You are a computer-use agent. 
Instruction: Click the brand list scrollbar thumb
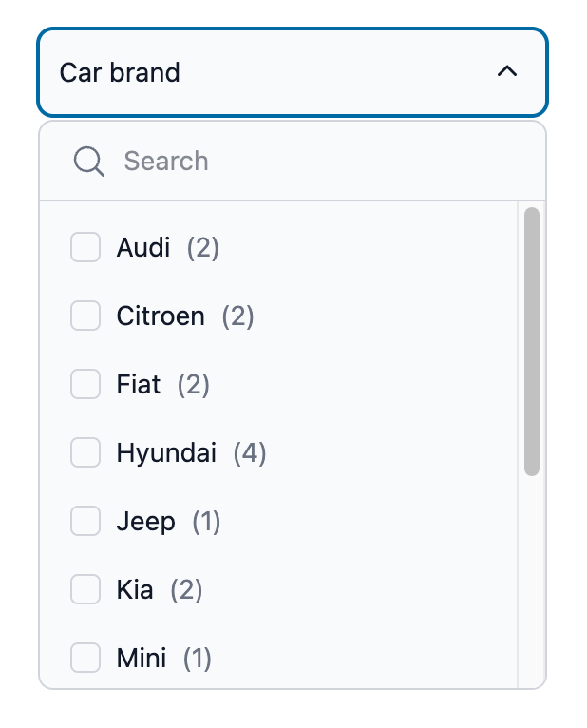click(x=532, y=341)
